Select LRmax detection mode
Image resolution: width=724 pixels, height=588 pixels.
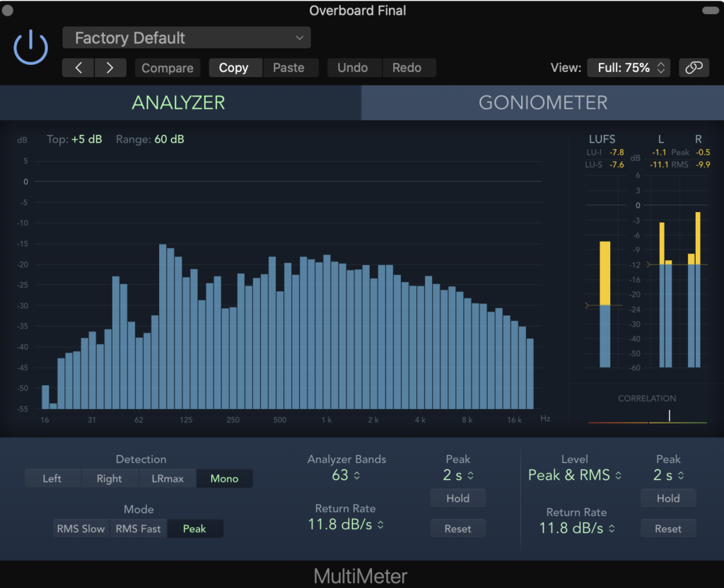coord(168,478)
